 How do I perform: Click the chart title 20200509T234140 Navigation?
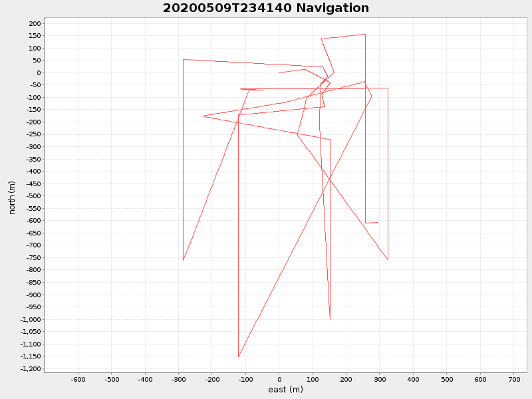coord(265,8)
